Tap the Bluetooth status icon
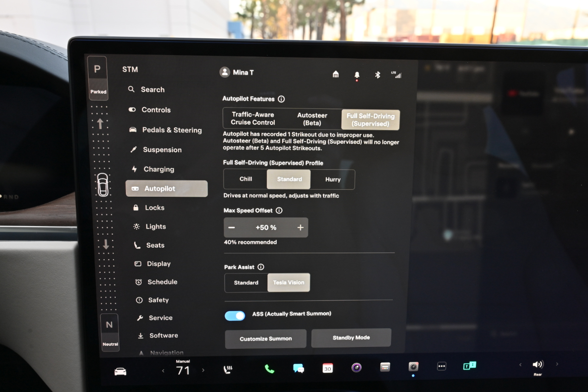 [x=378, y=75]
